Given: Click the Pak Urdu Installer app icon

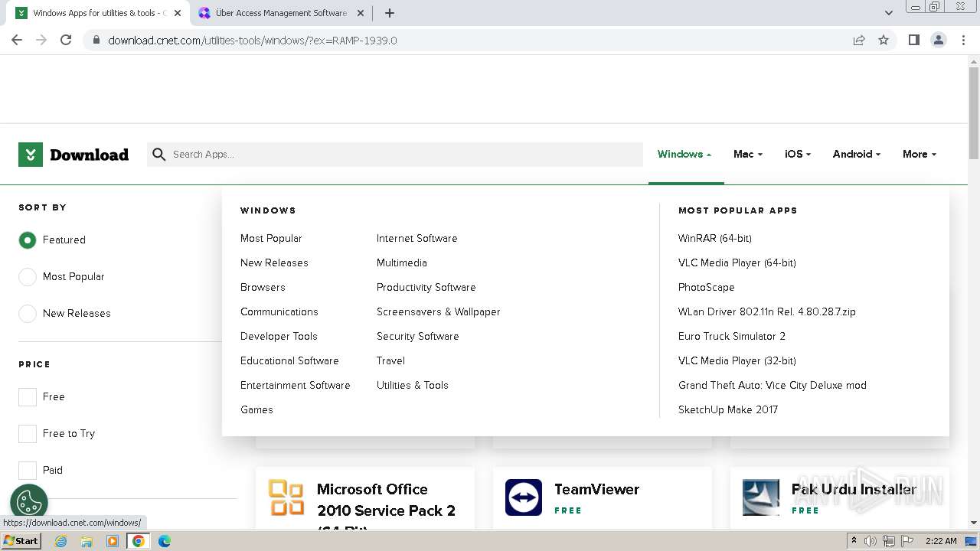Looking at the screenshot, I should [x=761, y=497].
